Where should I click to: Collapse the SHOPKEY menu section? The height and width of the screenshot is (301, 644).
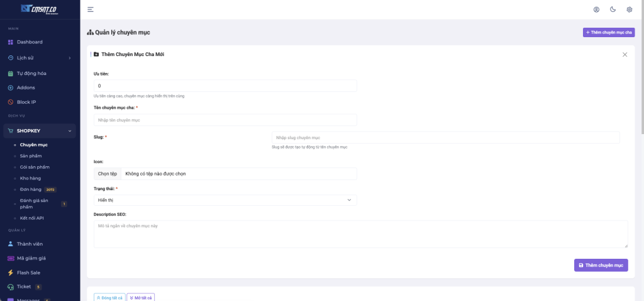tap(69, 131)
